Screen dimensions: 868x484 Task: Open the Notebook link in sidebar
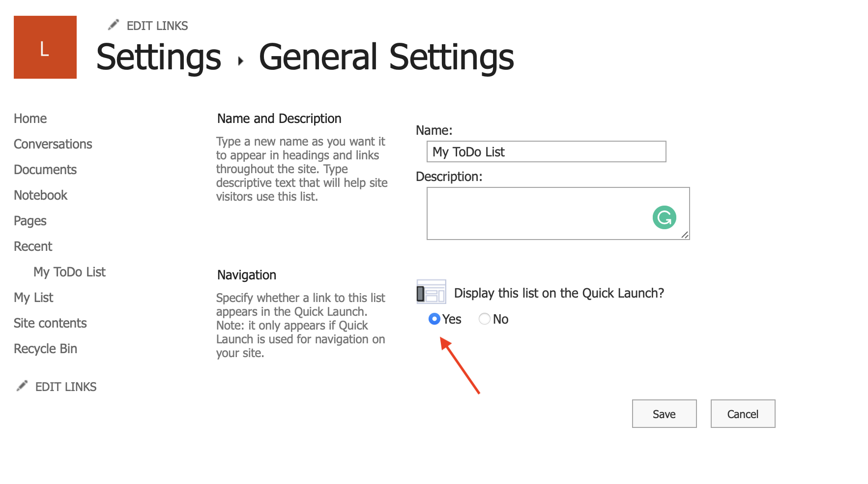(x=40, y=195)
